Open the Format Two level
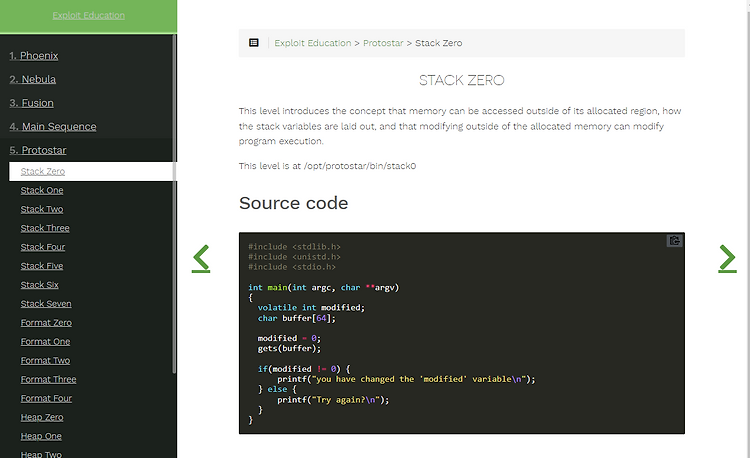Image resolution: width=750 pixels, height=458 pixels. (45, 360)
